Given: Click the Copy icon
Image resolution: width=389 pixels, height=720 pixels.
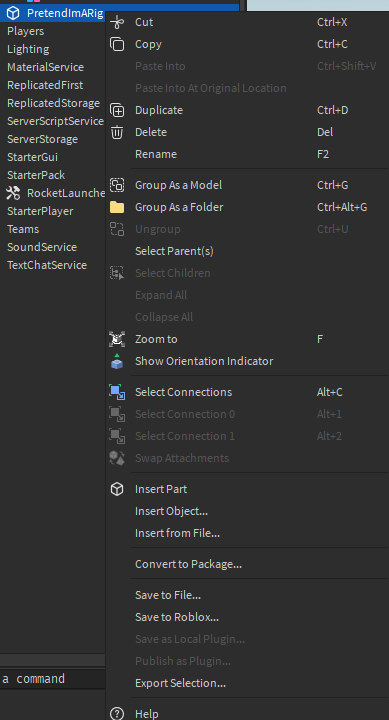Looking at the screenshot, I should click(117, 44).
